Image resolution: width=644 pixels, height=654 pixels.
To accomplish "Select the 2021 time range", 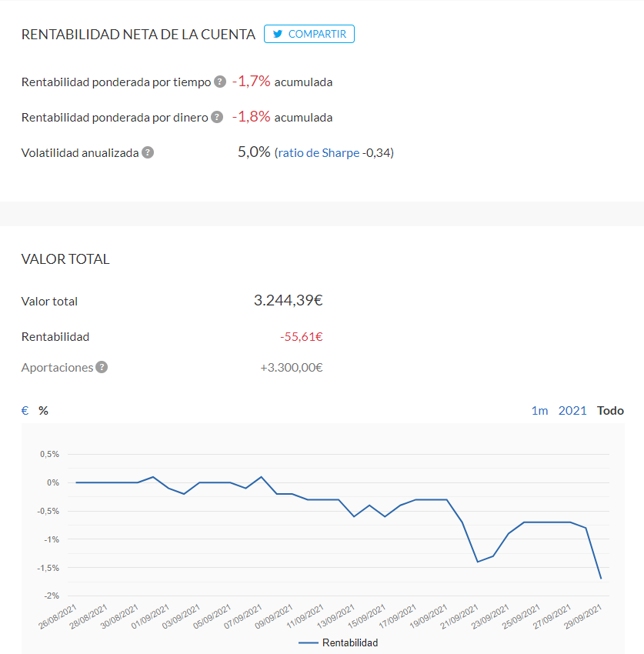I will pos(572,411).
